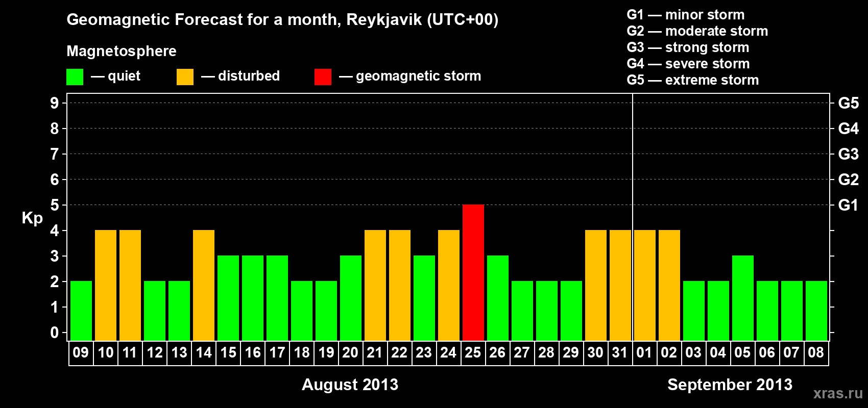Click date label 30 on the axis
This screenshot has width=868, height=408.
[595, 353]
